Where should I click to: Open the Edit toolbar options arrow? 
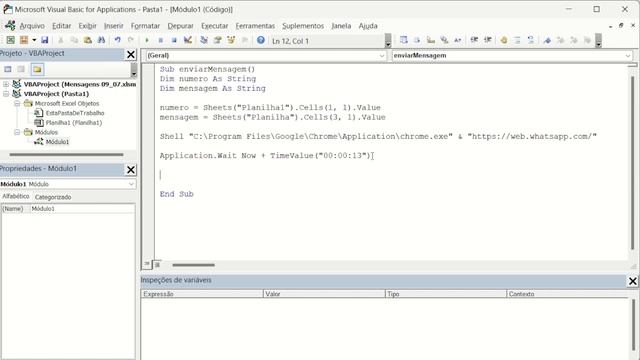[598, 40]
